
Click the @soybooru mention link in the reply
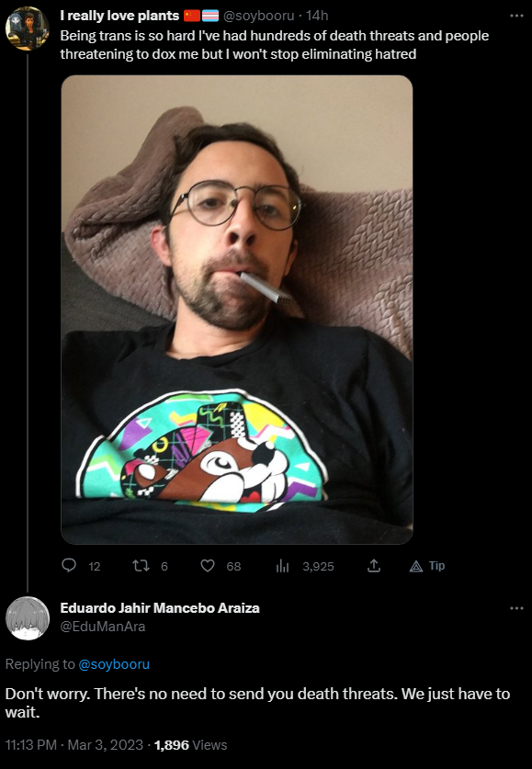[x=114, y=664]
